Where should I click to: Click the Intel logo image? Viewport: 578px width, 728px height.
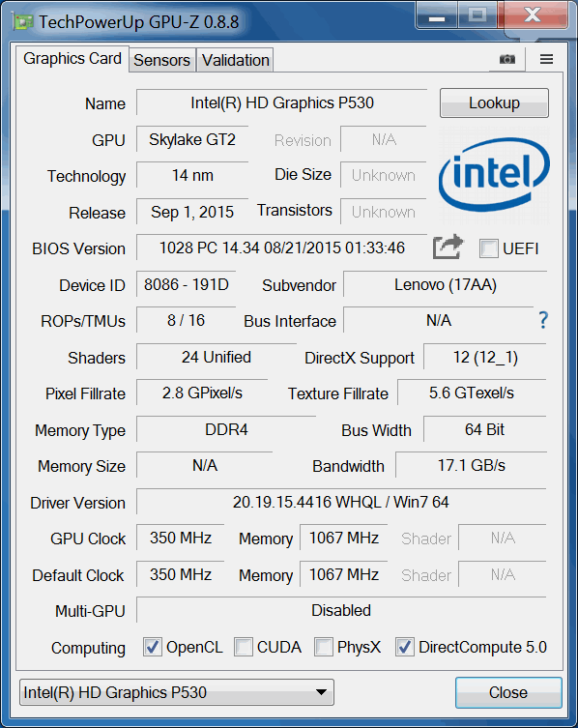494,175
